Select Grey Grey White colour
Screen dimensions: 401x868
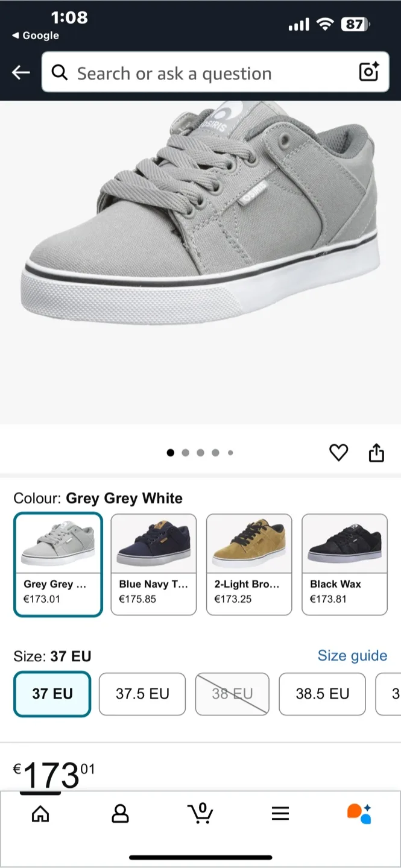coord(58,564)
